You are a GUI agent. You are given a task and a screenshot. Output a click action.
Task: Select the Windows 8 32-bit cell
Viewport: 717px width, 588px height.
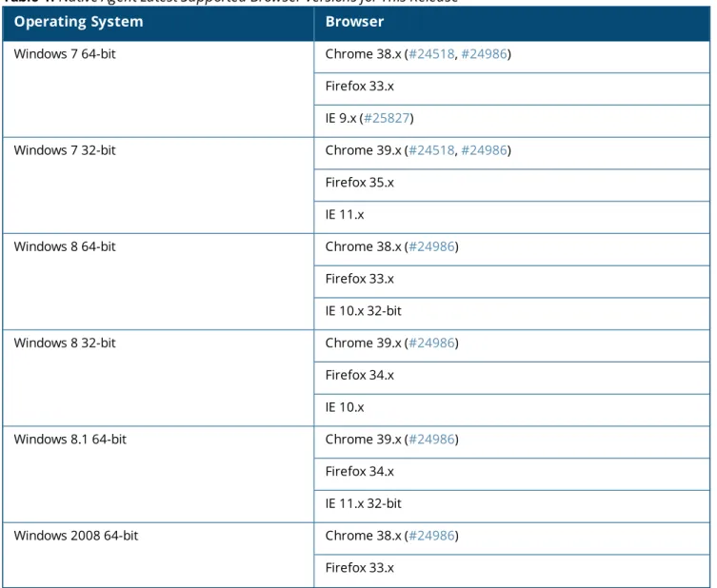(158, 379)
